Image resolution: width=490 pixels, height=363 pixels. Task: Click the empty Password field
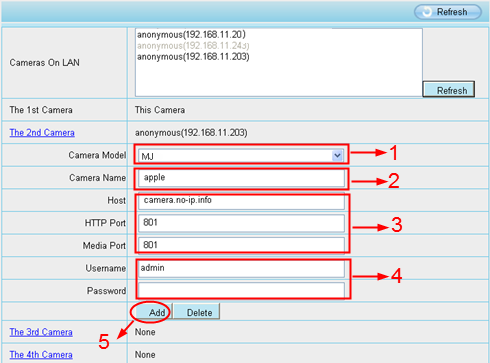click(x=241, y=290)
